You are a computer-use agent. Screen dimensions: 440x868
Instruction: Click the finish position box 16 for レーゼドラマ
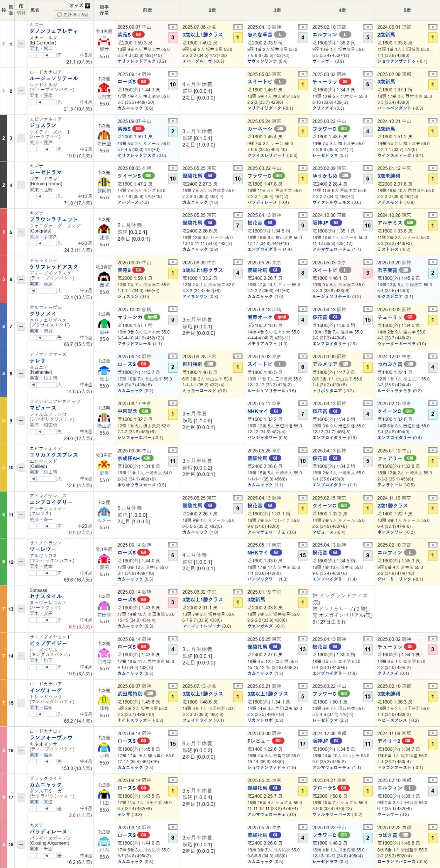(237, 179)
